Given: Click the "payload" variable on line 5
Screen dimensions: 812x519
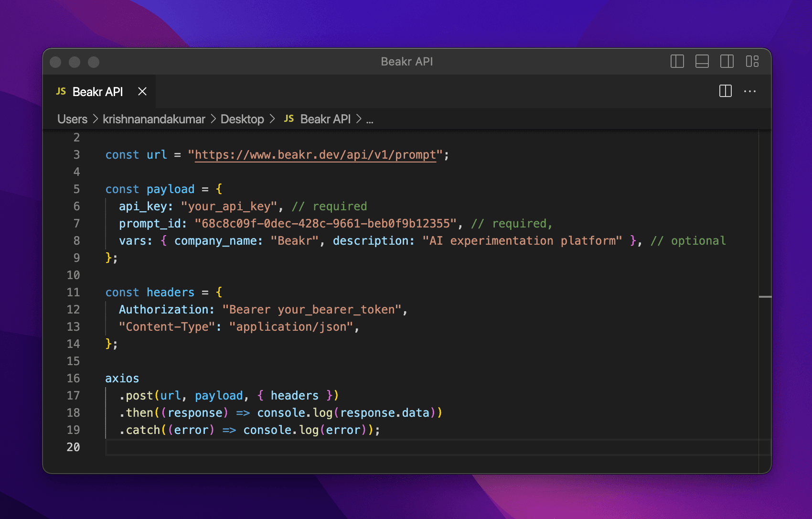Looking at the screenshot, I should point(171,189).
